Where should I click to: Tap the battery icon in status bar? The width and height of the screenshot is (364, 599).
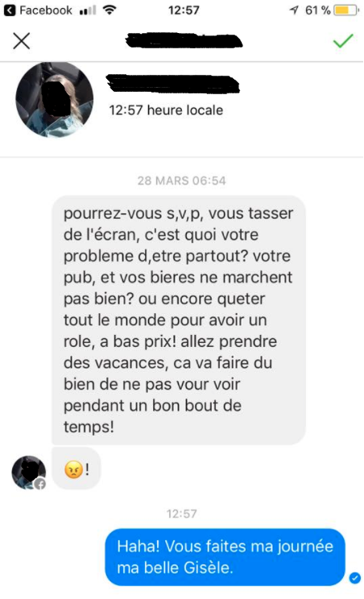point(346,10)
